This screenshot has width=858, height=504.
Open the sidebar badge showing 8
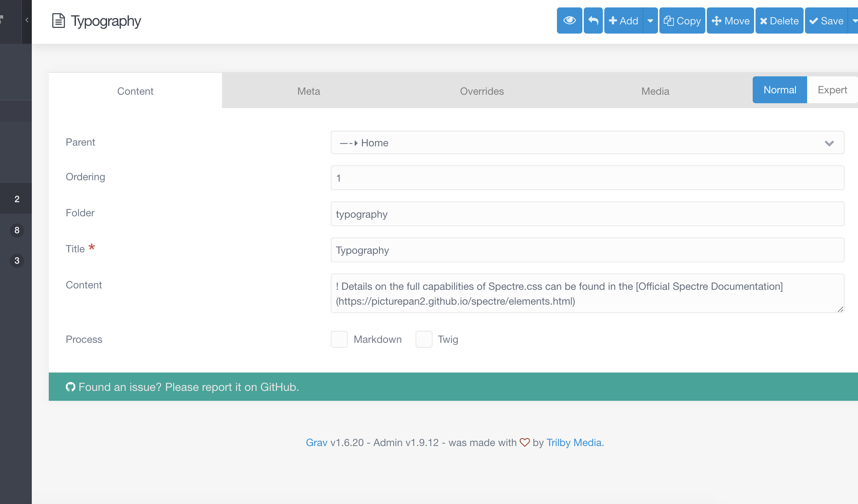pyautogui.click(x=17, y=230)
